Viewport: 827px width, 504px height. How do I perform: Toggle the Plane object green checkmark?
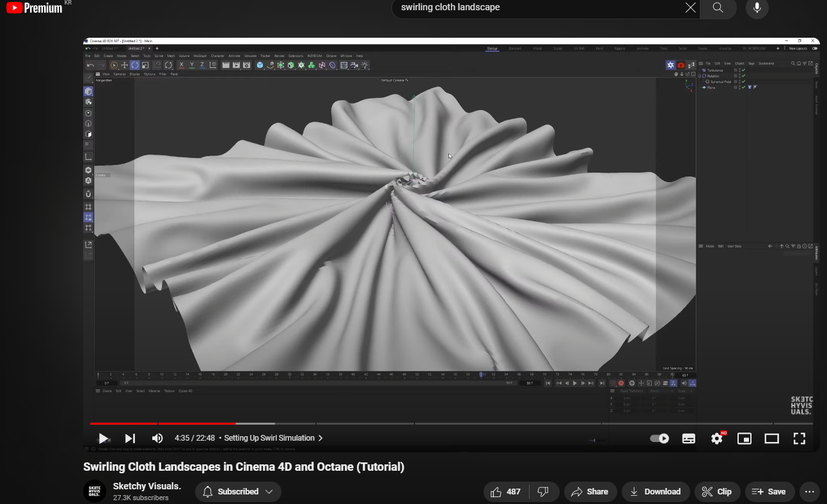coord(743,88)
